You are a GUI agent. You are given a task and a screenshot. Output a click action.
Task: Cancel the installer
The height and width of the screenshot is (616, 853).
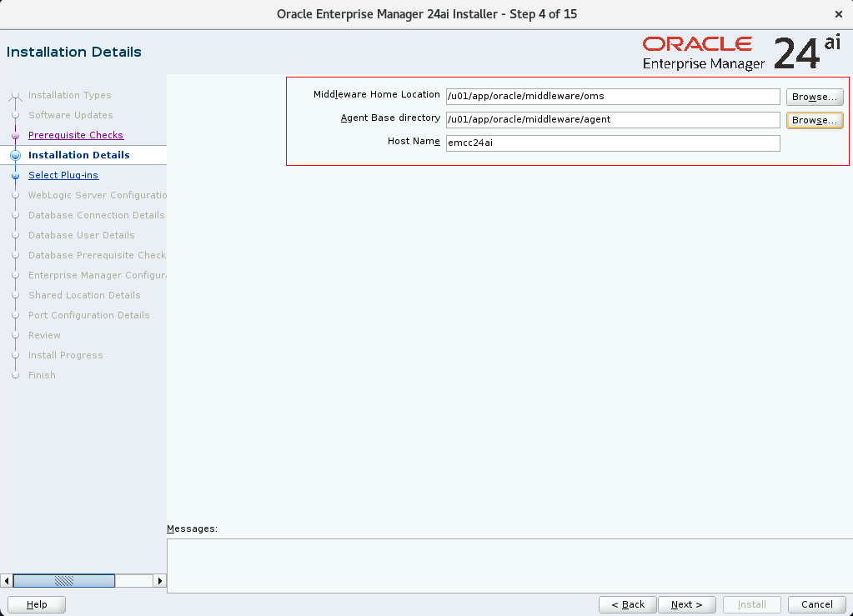816,604
